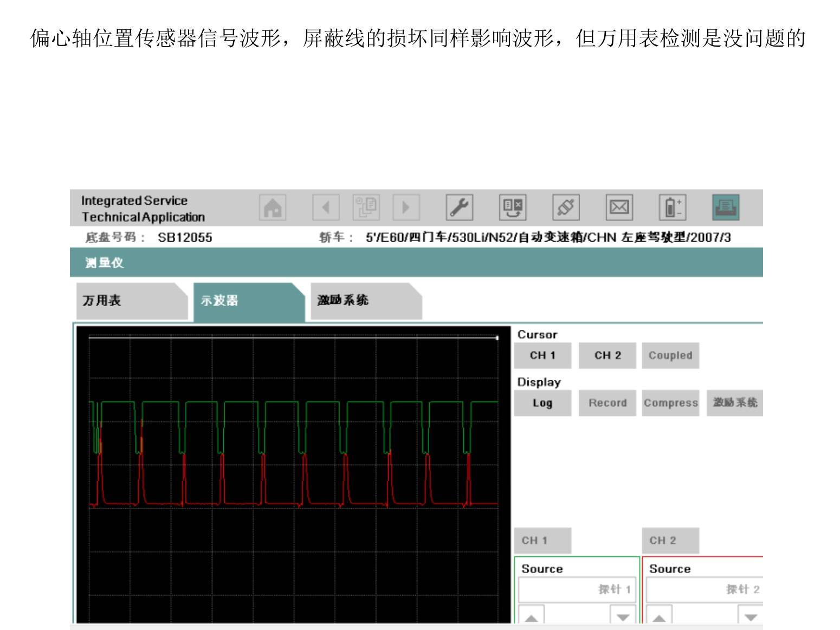Click the 探针 2 source field
Viewport: 840px width, 630px height.
[x=705, y=589]
